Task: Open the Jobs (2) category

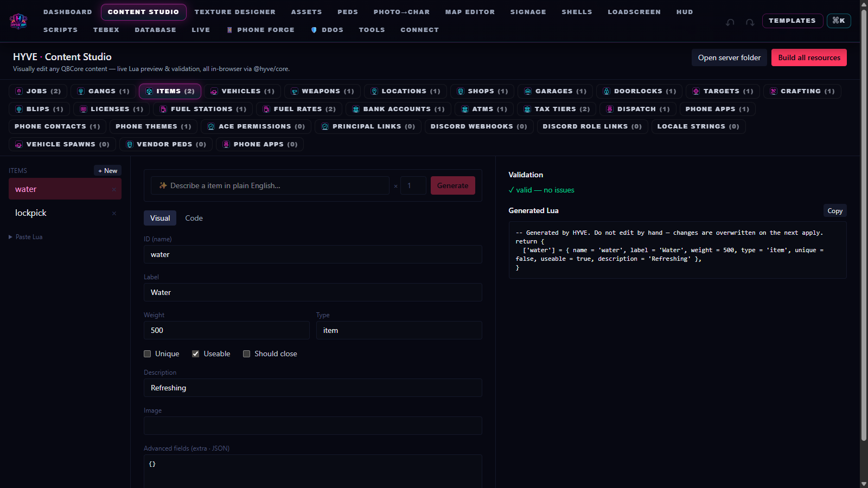Action: point(38,91)
